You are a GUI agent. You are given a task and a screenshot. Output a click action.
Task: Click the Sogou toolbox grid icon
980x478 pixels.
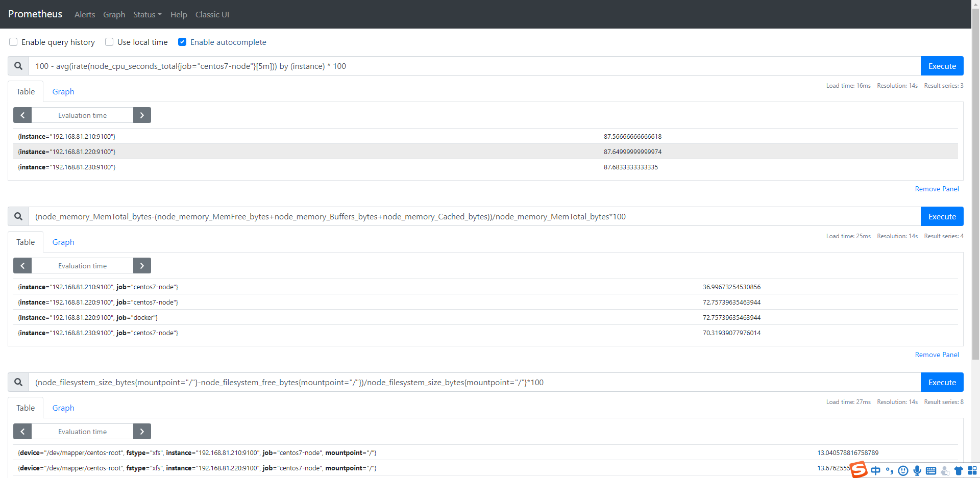tap(972, 470)
